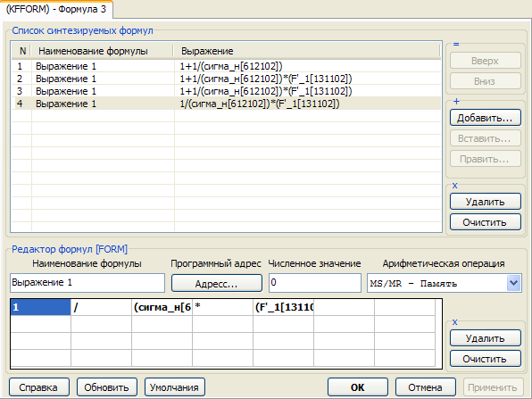Image resolution: width=532 pixels, height=399 pixels.
Task: Click Очистить beside the formula list
Action: point(486,222)
